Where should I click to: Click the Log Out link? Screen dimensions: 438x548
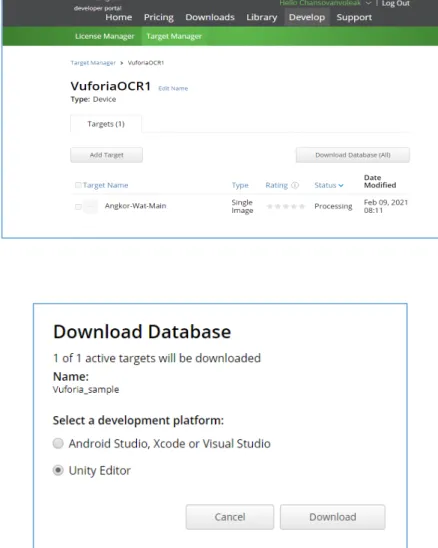[395, 3]
